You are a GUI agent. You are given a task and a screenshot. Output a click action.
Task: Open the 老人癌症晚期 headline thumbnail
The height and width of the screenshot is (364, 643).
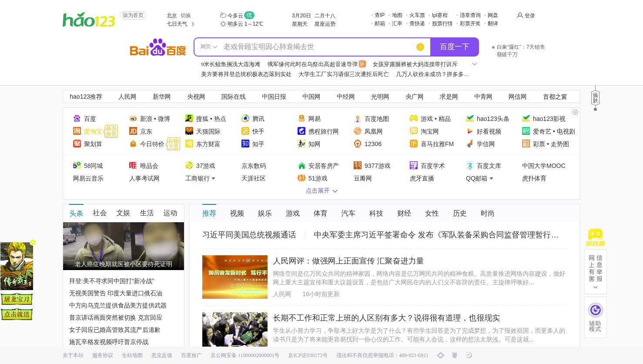124,246
